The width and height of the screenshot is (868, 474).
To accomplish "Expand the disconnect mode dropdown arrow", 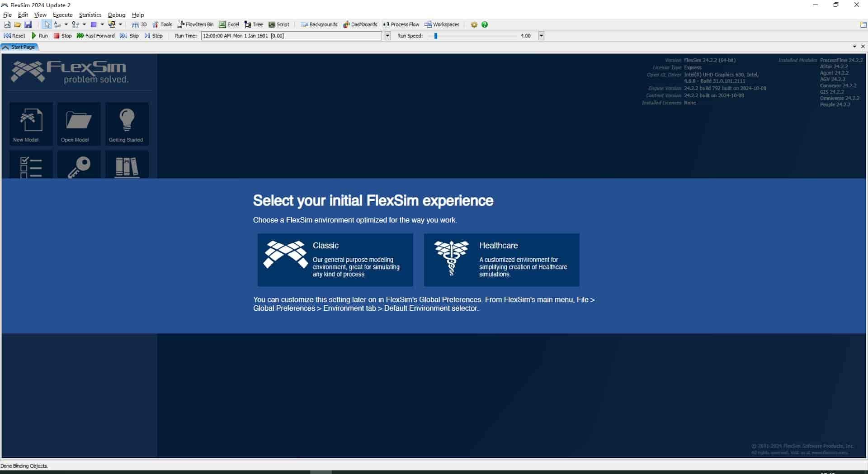I will 84,24.
